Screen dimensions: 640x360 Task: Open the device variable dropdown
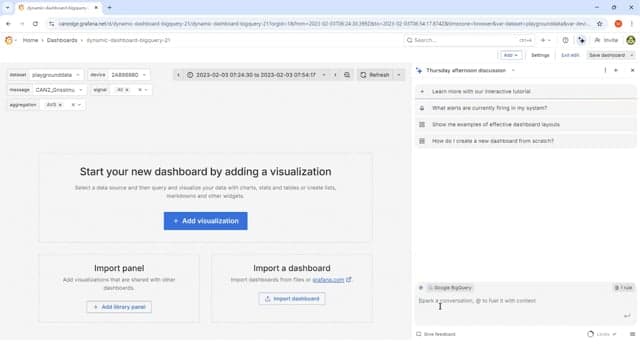click(129, 75)
